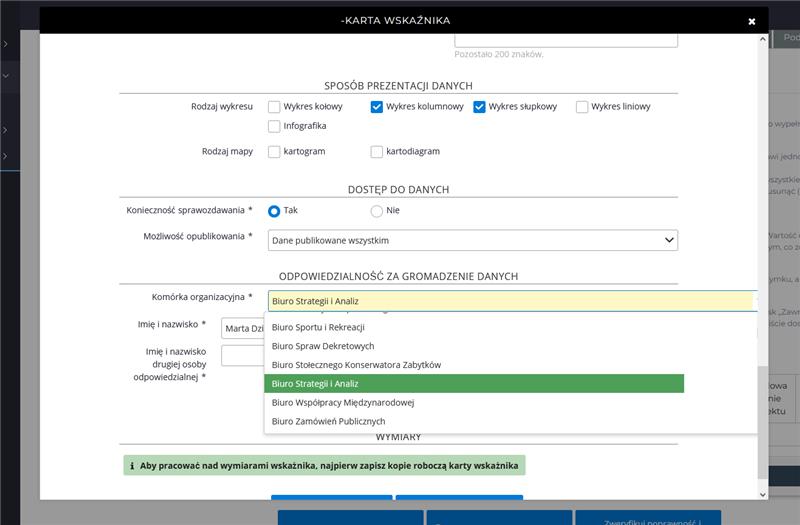Uncheck the Wykres słupkowy checkbox

click(x=479, y=107)
